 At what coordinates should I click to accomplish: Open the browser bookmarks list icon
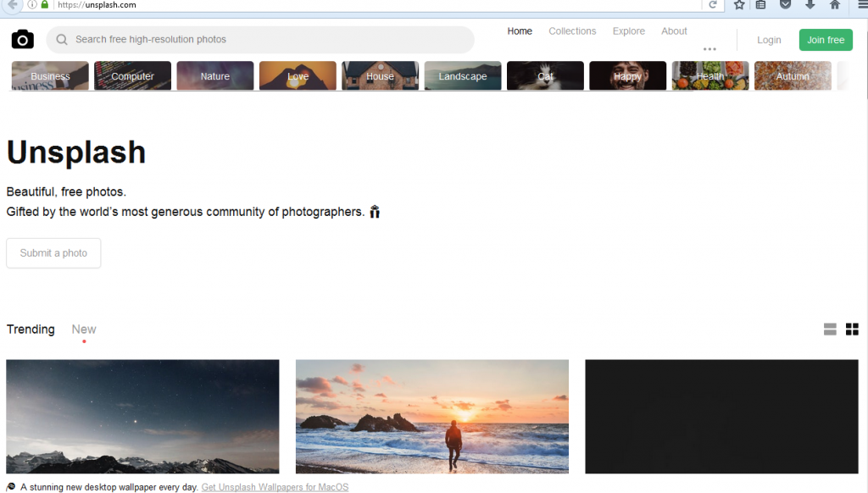coord(761,5)
